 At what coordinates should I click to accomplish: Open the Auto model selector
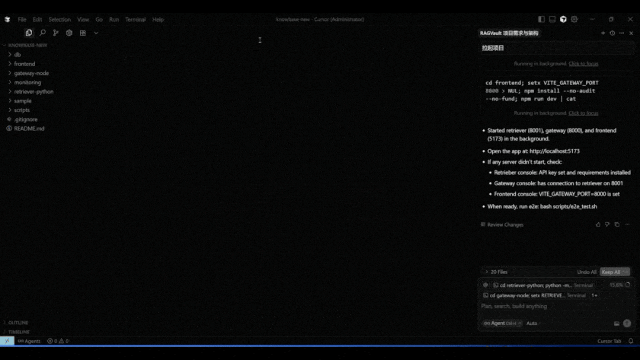(x=532, y=323)
